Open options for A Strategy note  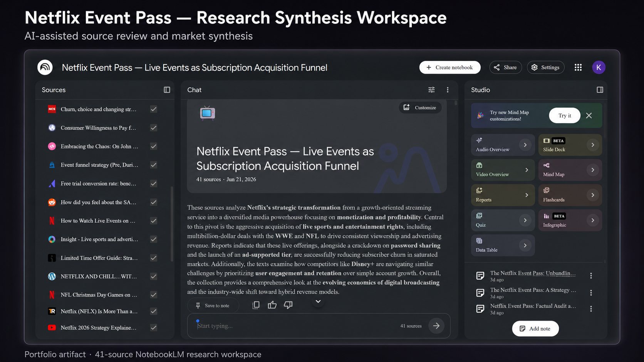point(591,293)
